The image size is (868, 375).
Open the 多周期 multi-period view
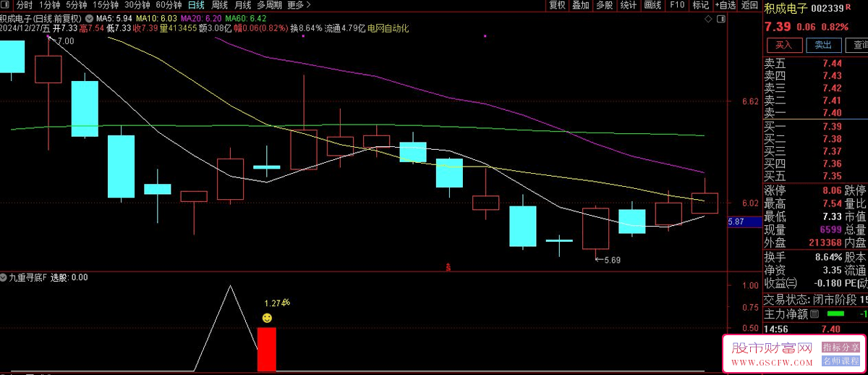click(x=269, y=4)
